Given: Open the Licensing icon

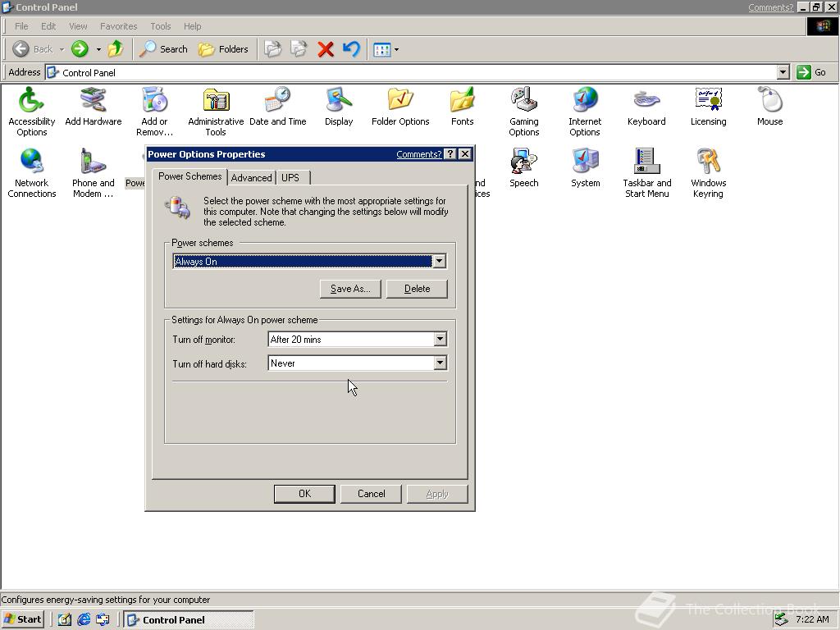Looking at the screenshot, I should click(x=708, y=107).
